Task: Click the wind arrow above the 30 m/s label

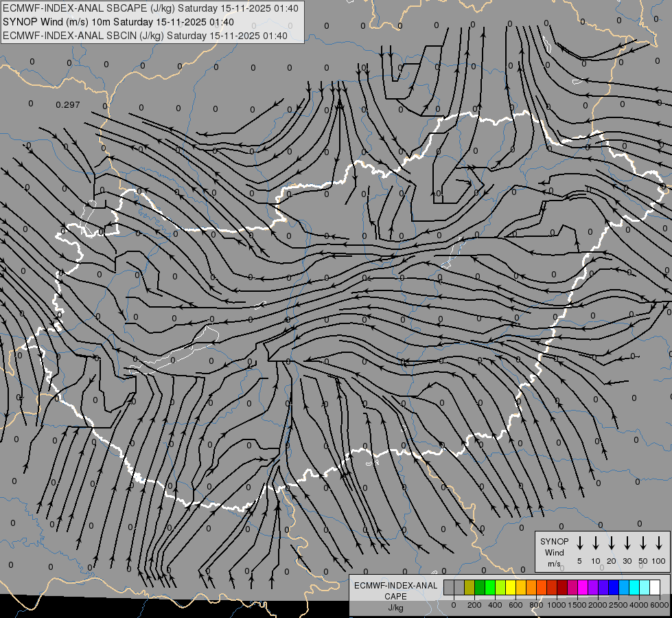Action: pyautogui.click(x=627, y=543)
